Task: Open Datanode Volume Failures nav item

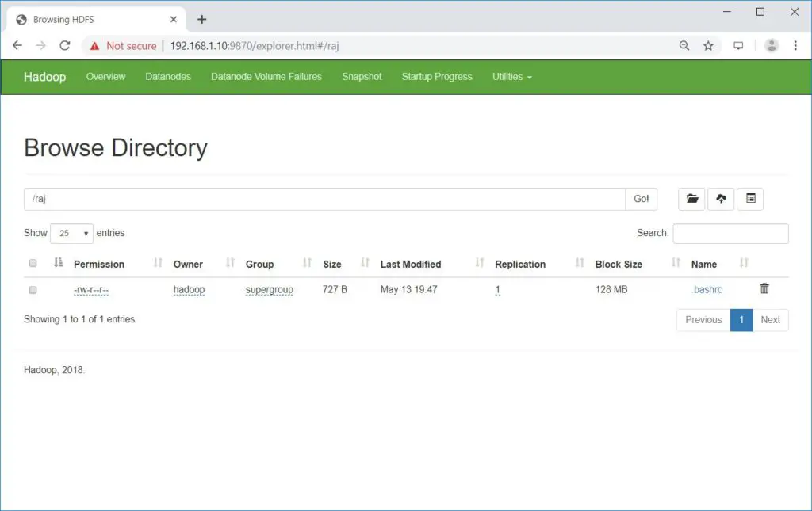Action: coord(266,77)
